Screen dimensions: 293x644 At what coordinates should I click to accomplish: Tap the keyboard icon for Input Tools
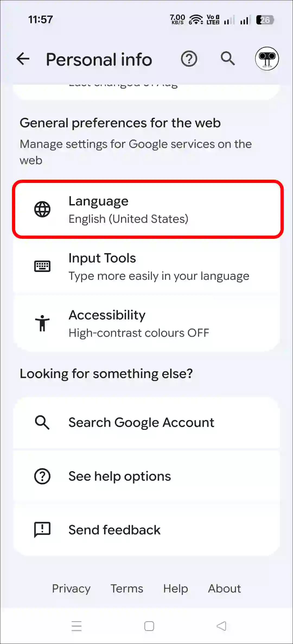point(42,266)
